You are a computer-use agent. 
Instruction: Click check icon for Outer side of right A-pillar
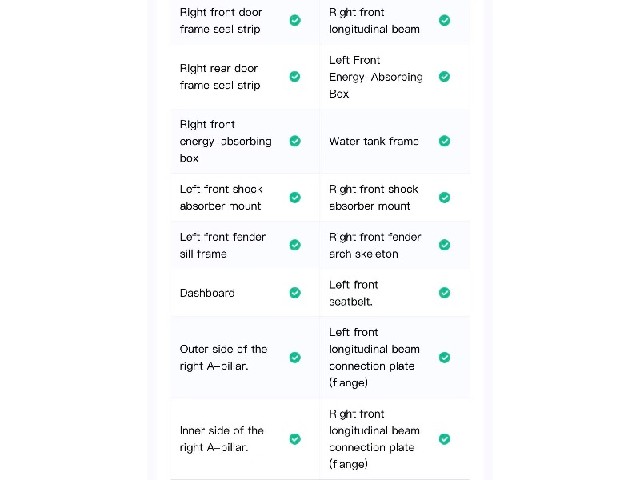[x=295, y=358]
